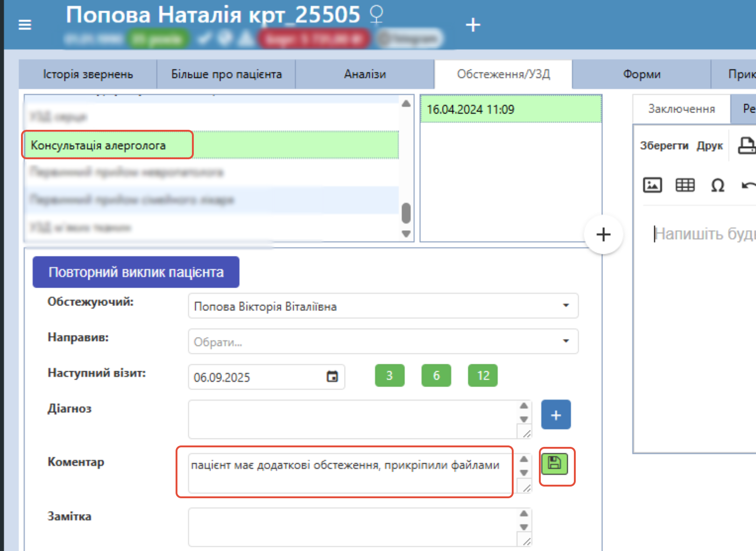This screenshot has width=756, height=551.
Task: Click the female gender symbol by patient name
Action: pos(376,14)
